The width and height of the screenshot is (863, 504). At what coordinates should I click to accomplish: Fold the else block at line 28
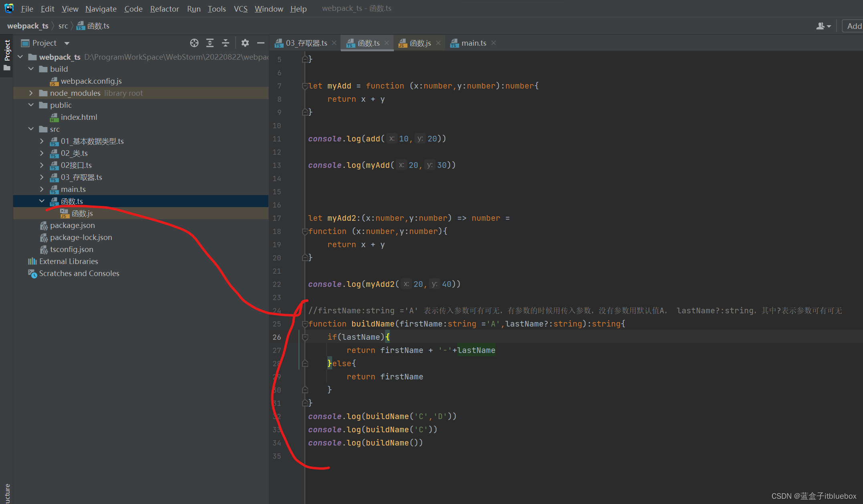pos(305,363)
